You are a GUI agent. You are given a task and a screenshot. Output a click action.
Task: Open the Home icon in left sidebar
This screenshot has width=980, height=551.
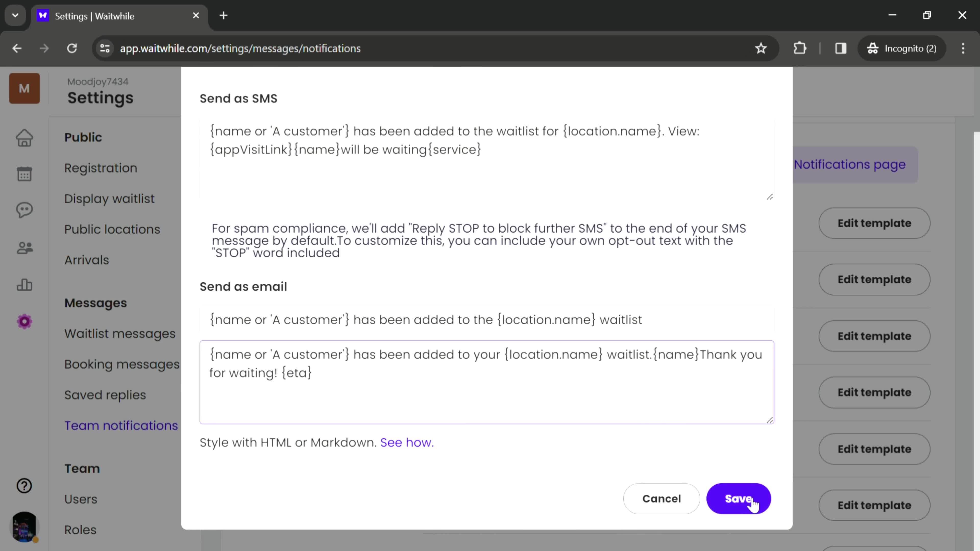click(24, 138)
